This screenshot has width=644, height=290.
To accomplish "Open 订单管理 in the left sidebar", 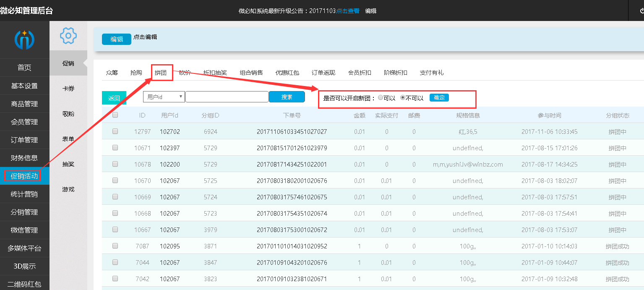I will [x=24, y=140].
